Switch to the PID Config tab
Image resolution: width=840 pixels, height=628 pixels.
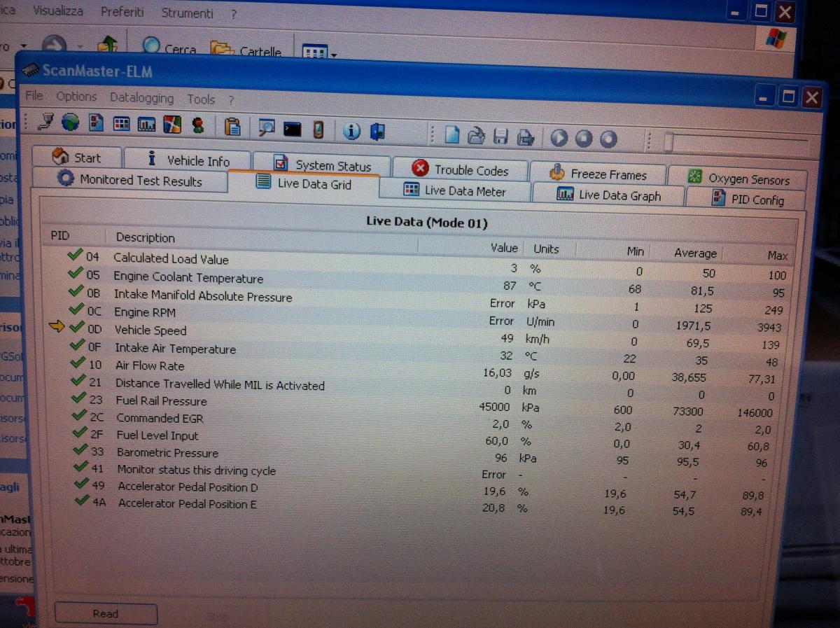747,200
